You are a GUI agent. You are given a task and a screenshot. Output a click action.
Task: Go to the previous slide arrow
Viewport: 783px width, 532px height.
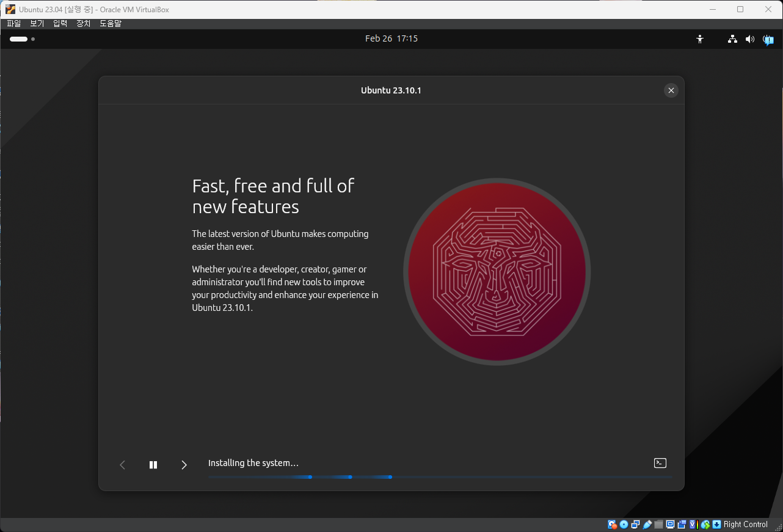122,465
